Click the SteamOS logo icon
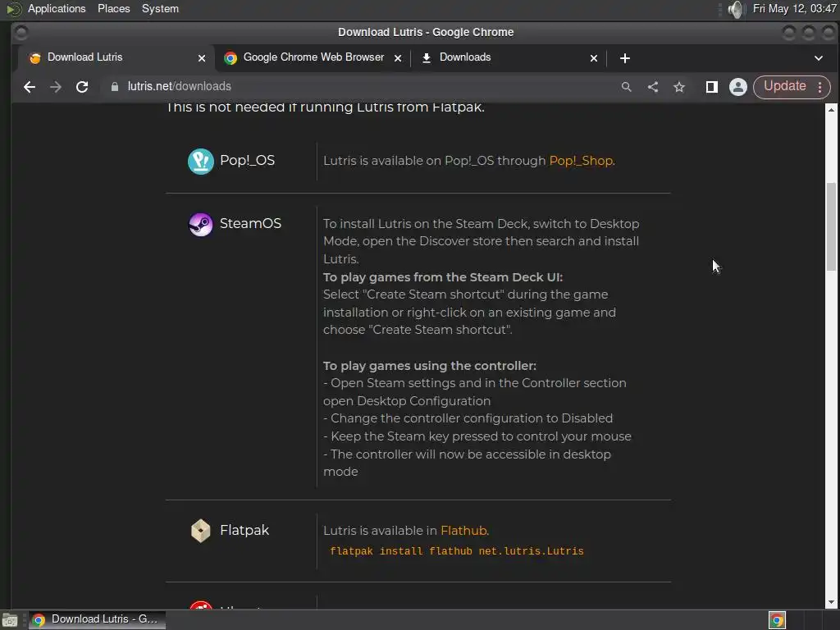840x630 pixels. point(201,225)
